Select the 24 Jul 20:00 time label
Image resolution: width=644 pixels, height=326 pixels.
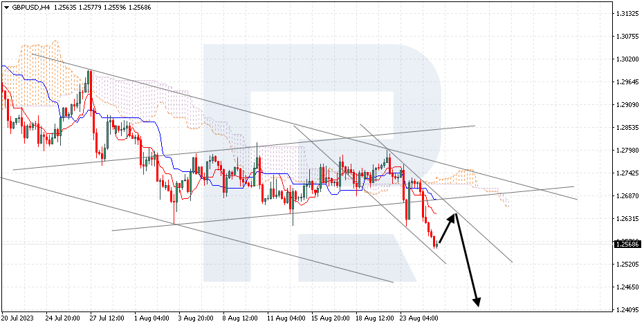click(x=62, y=318)
